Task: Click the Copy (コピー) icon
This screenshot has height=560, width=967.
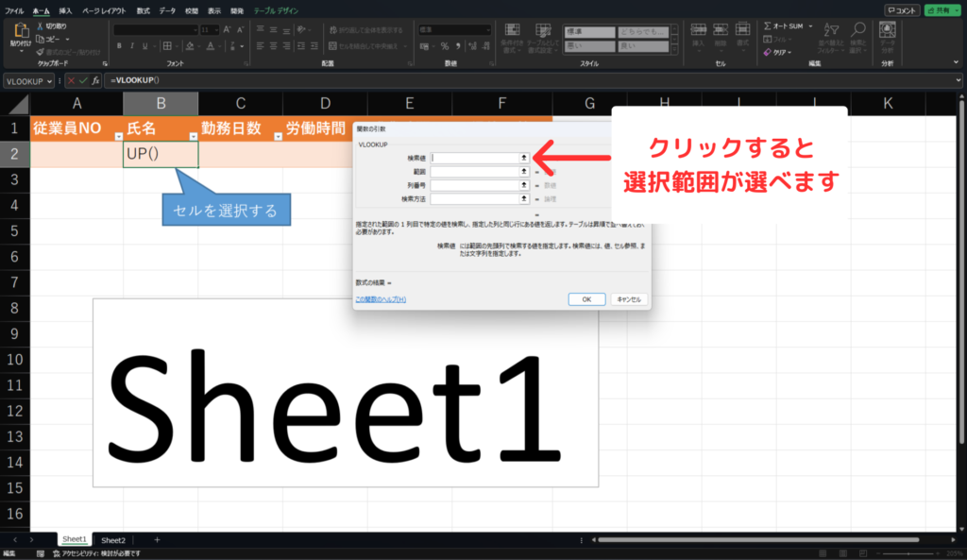Action: pos(40,39)
